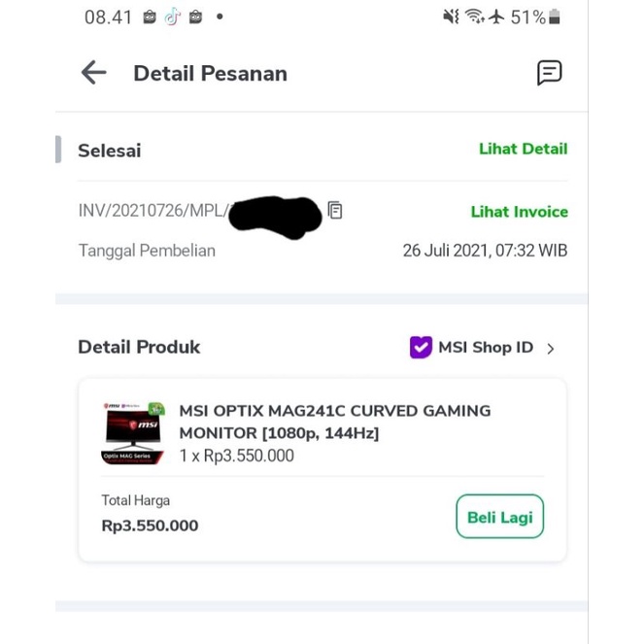Tap the invoice number text

coord(153,211)
